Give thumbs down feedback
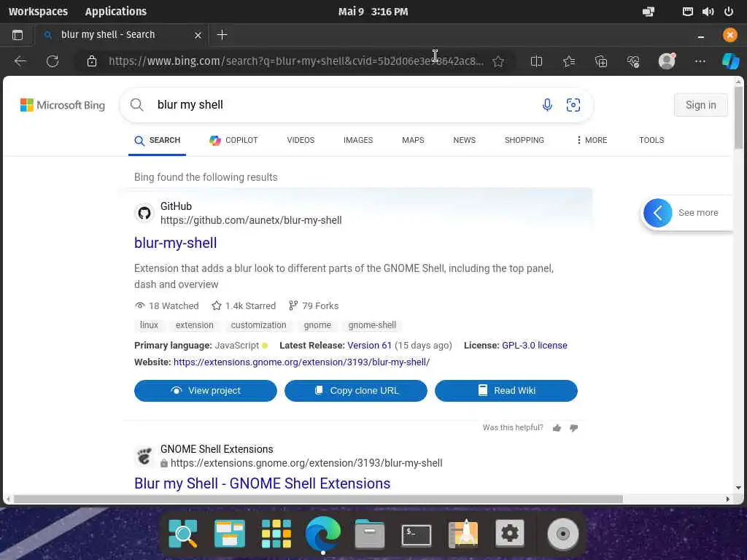Viewport: 747px width, 560px height. point(574,427)
